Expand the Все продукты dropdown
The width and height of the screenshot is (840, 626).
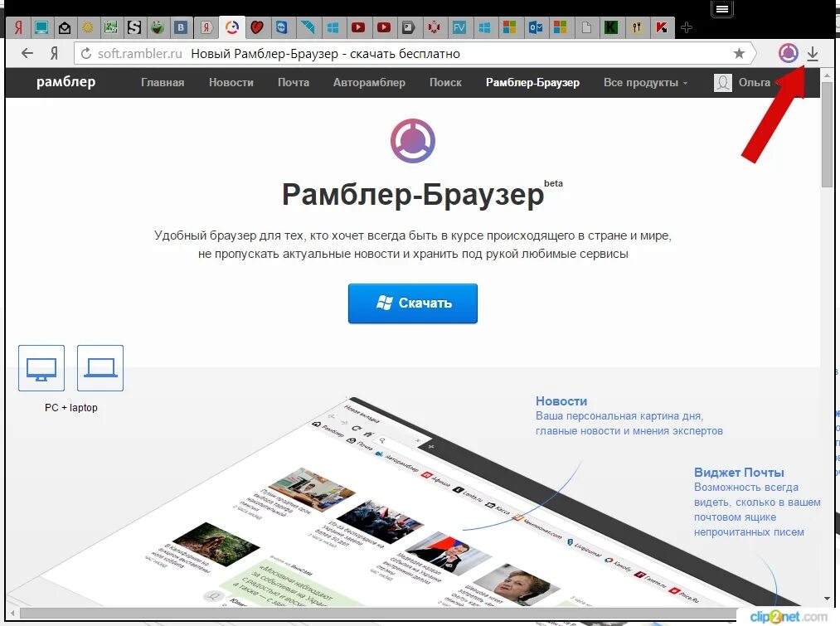point(645,82)
